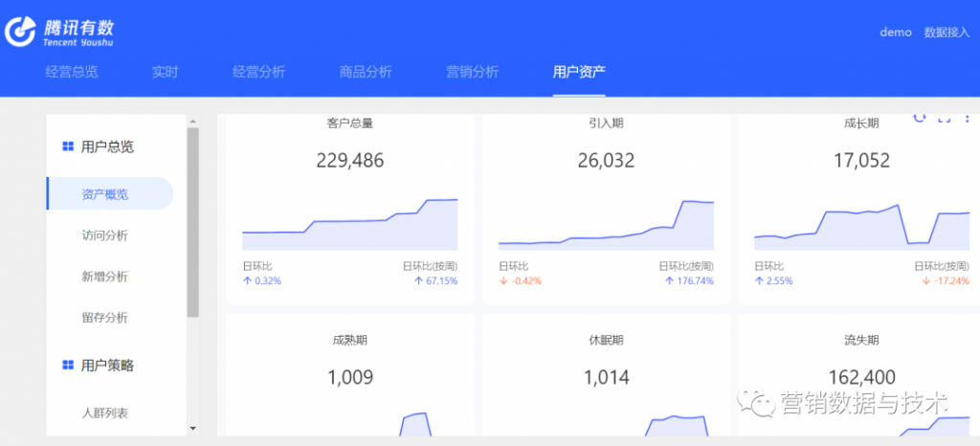Click the 数据接入 link in header
Screen dimensions: 980x446
click(946, 33)
